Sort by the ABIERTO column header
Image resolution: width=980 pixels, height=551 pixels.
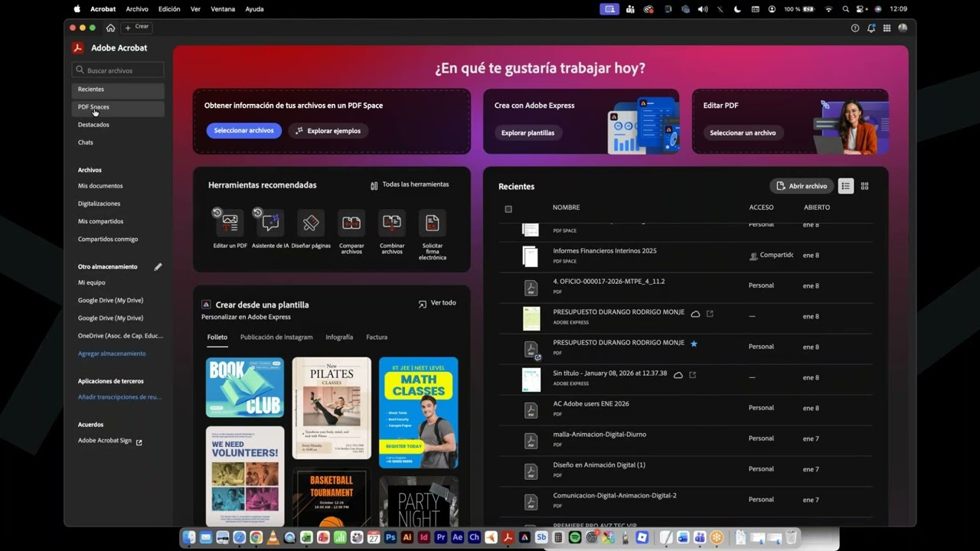tap(817, 207)
